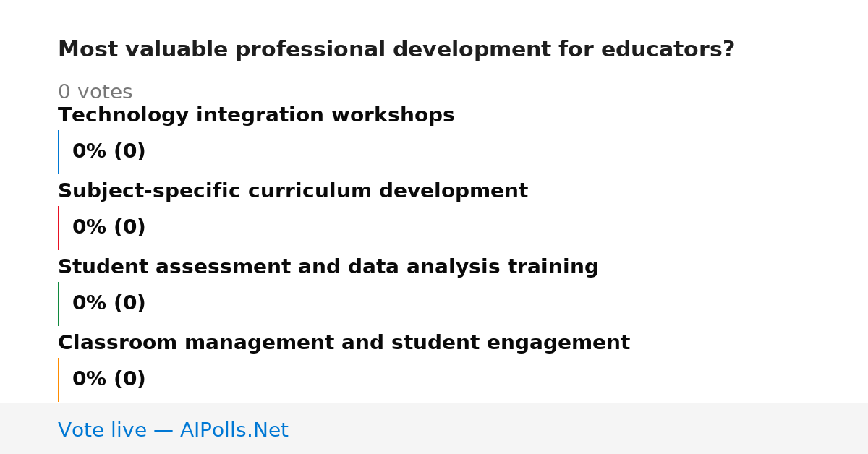
Task: Click the poll title about educator development
Action: [x=396, y=50]
